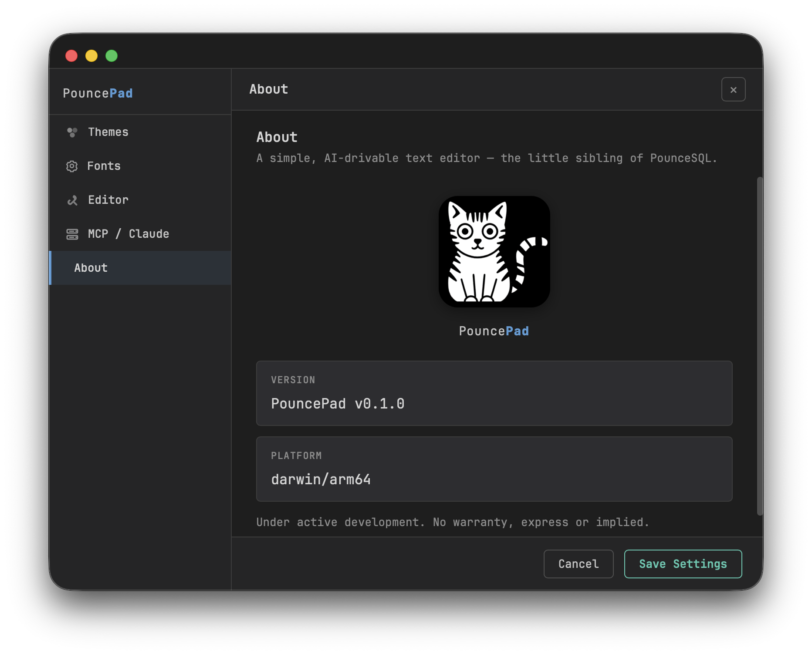Click the About title in the dialog header
The height and width of the screenshot is (655, 812).
coord(269,89)
